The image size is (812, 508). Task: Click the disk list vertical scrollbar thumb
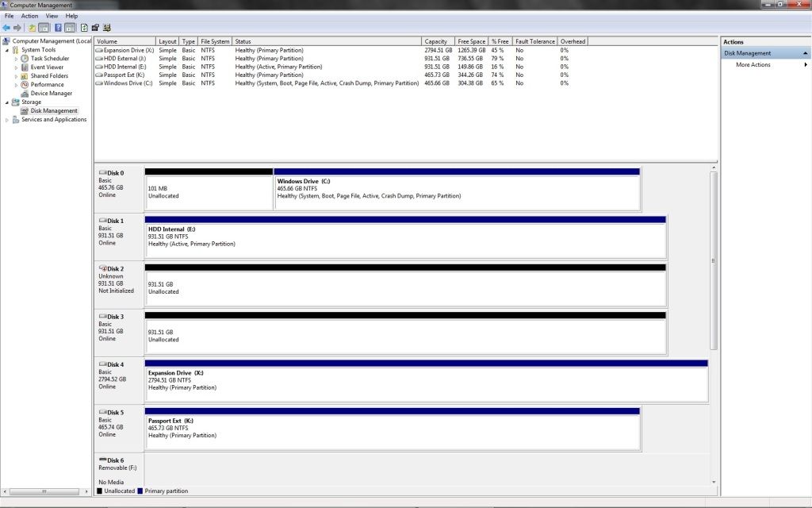(714, 260)
